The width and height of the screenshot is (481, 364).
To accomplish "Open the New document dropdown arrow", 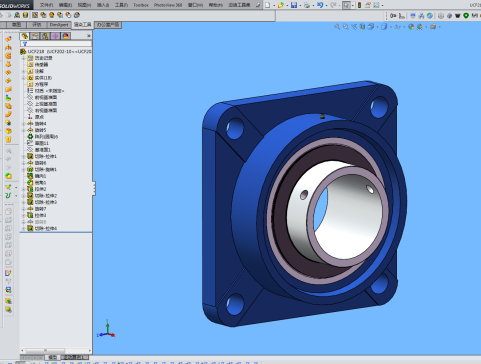I will point(274,5).
